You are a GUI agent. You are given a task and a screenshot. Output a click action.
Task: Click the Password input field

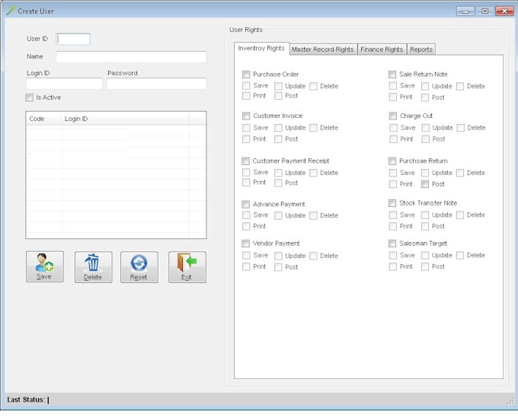(x=156, y=84)
